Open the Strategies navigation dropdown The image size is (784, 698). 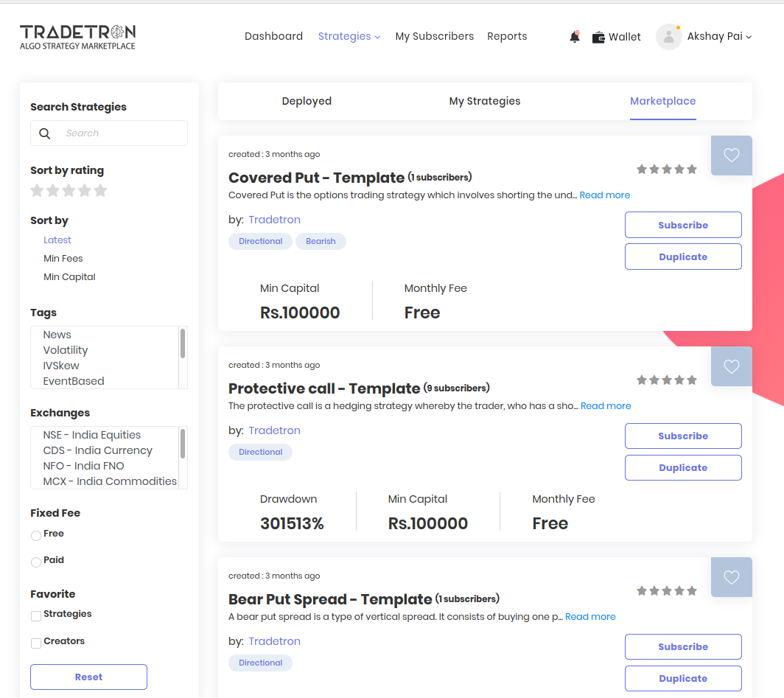(x=349, y=35)
